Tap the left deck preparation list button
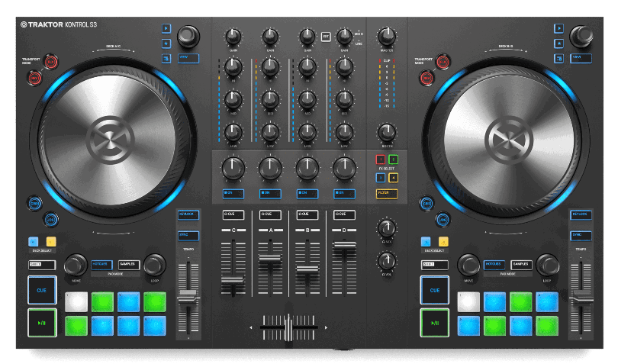The height and width of the screenshot is (364, 618). 166,58
